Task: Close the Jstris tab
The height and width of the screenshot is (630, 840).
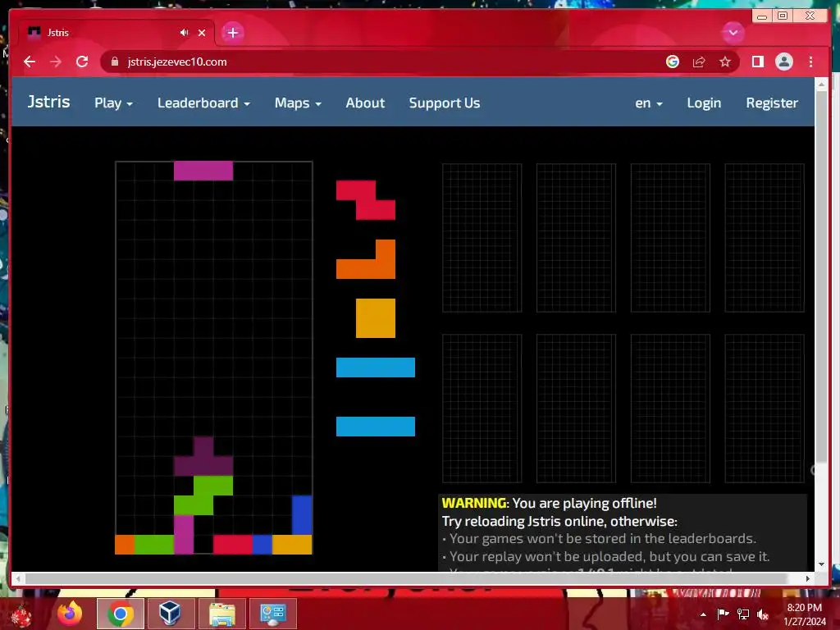Action: tap(202, 33)
